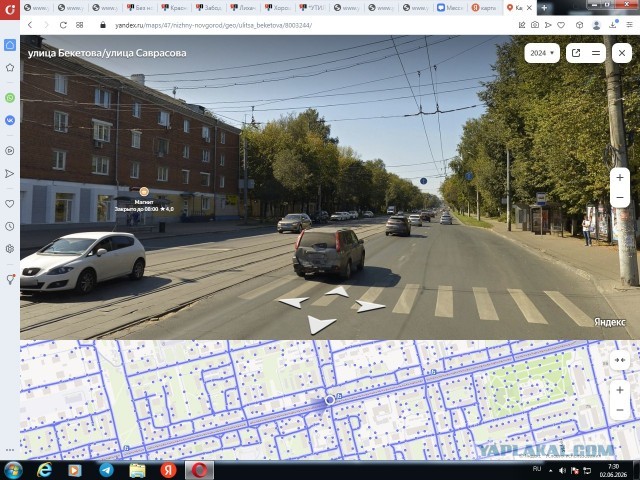The width and height of the screenshot is (640, 480).
Task: Open sidebar pinboard lightbulb icon
Action: click(x=10, y=279)
